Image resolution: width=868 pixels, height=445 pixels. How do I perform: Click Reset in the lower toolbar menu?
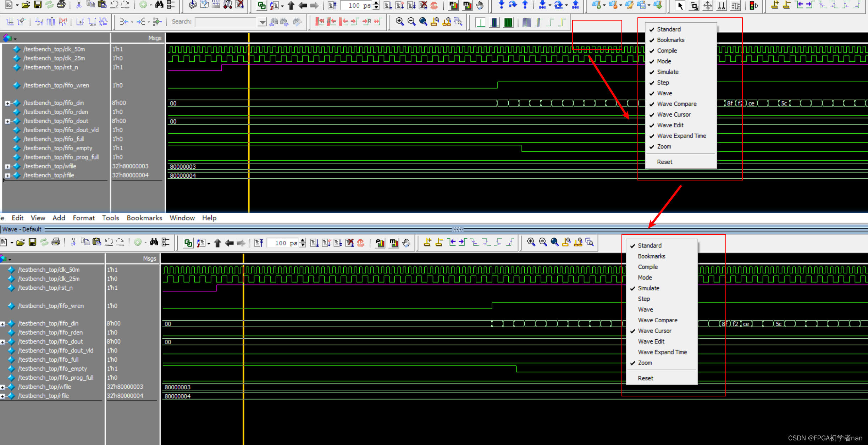point(645,378)
